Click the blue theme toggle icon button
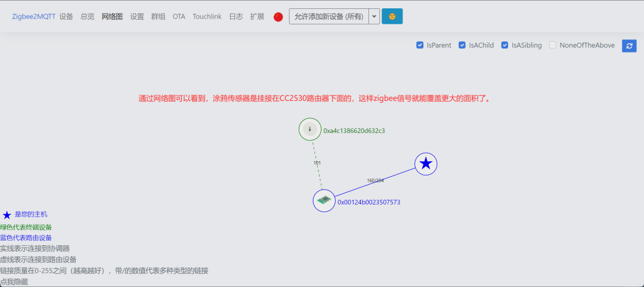 (392, 17)
